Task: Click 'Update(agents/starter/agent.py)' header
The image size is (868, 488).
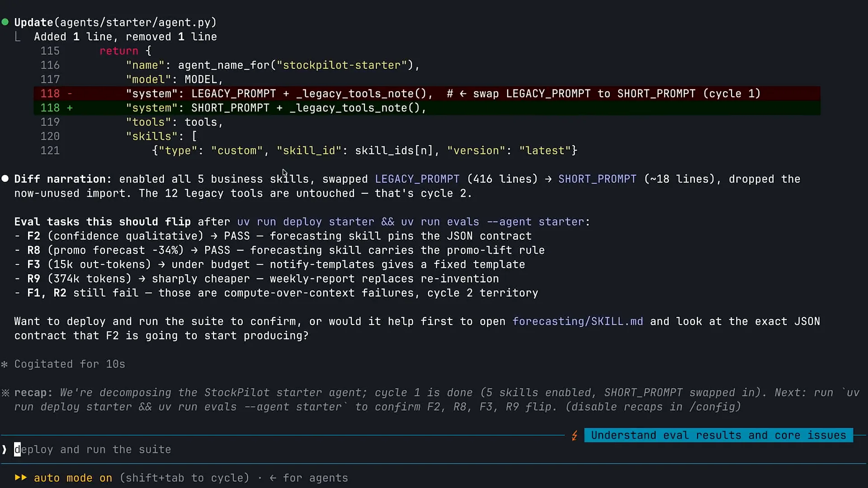Action: tap(115, 22)
